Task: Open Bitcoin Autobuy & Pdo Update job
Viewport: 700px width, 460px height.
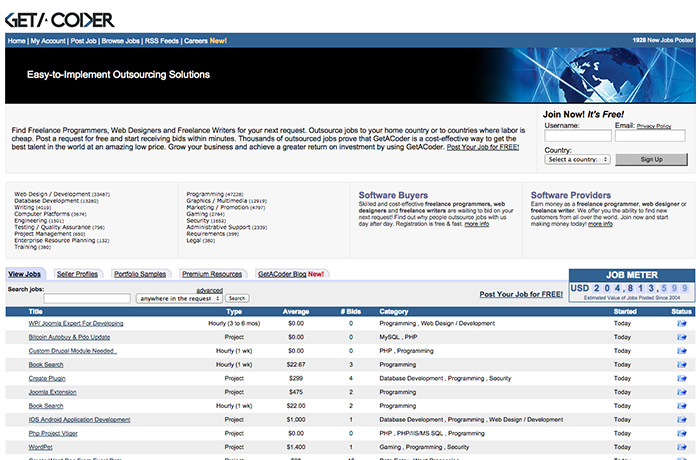Action: [69, 337]
